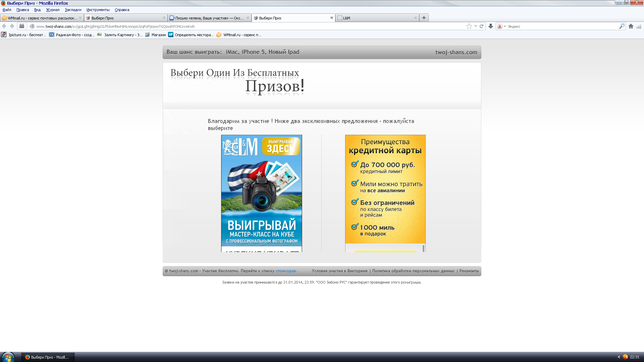The height and width of the screenshot is (362, 644).
Task: Open the search engine Яндекс dropdown
Action: [502, 26]
